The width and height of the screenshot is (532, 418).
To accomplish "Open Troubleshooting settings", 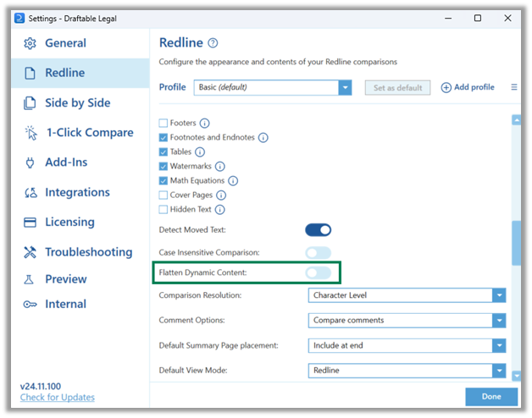I will tap(80, 252).
